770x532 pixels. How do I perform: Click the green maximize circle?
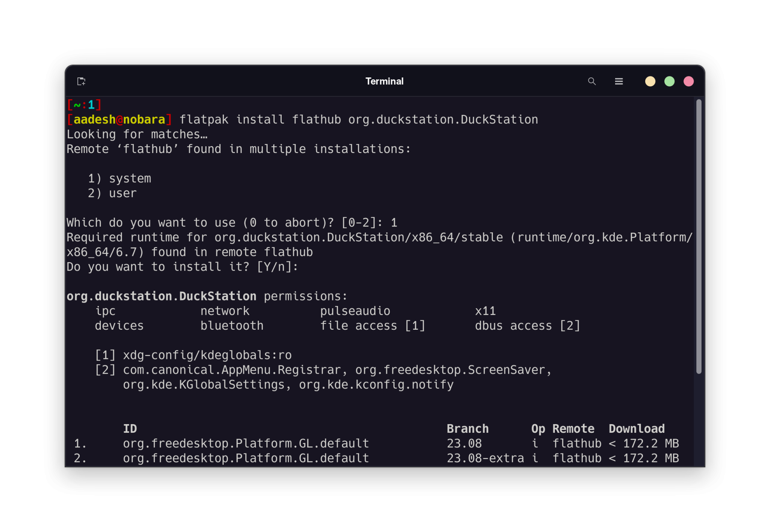(x=669, y=81)
